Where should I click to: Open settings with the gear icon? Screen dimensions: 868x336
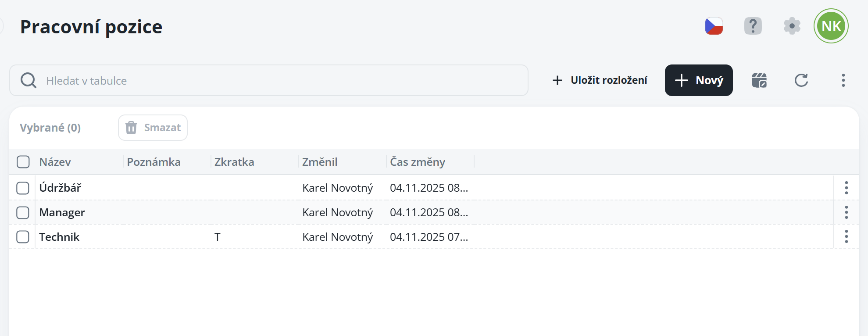(x=792, y=26)
